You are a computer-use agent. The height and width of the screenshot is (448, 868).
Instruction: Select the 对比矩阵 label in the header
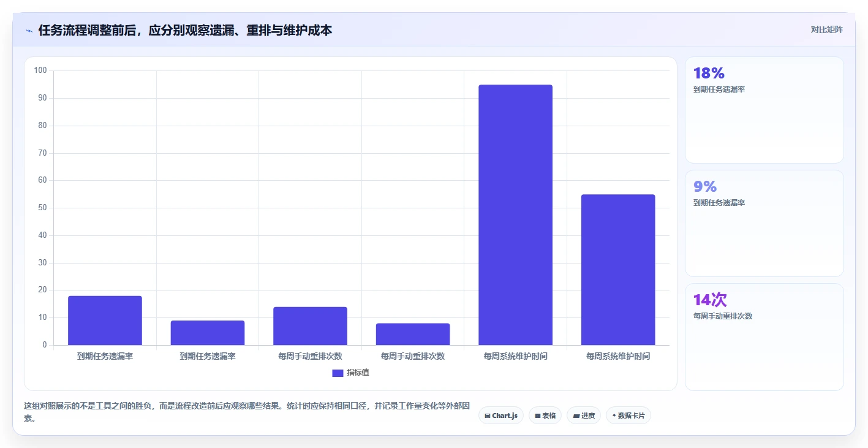826,29
